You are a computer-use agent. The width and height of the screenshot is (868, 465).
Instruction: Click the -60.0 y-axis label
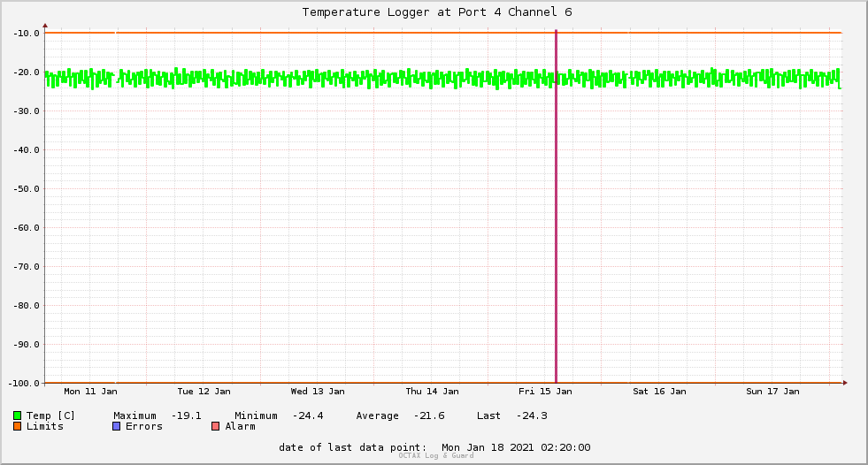(x=26, y=228)
